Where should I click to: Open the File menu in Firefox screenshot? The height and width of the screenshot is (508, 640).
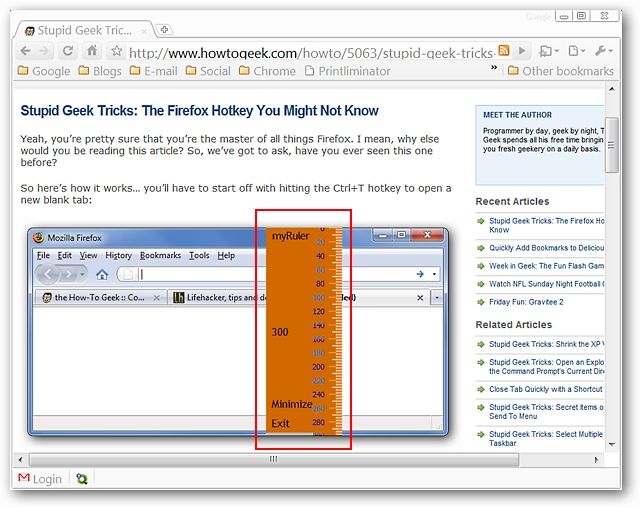[43, 255]
